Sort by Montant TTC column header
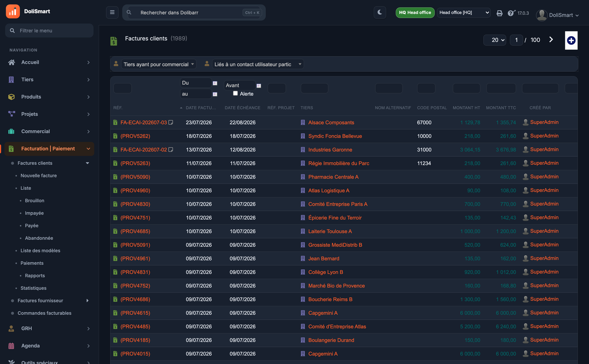This screenshot has width=589, height=364. pyautogui.click(x=501, y=108)
